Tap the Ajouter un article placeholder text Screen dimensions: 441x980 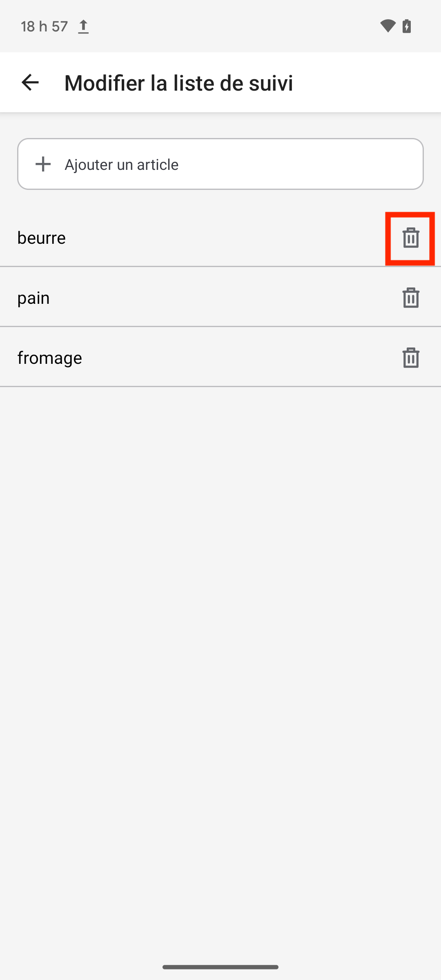click(x=122, y=165)
